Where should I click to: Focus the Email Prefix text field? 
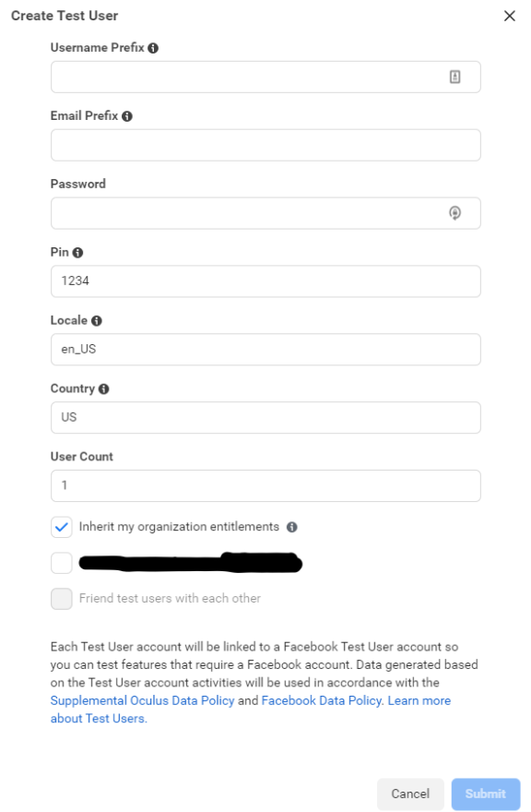pyautogui.click(x=265, y=145)
